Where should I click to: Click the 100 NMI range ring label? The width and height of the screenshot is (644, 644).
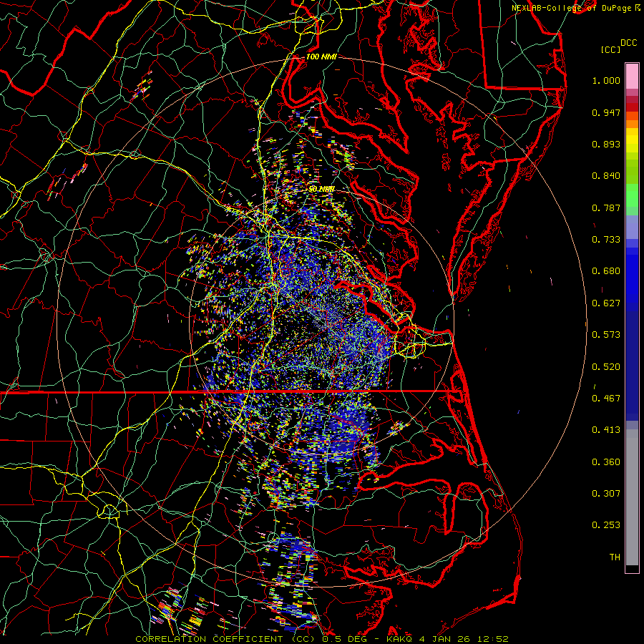pos(321,57)
